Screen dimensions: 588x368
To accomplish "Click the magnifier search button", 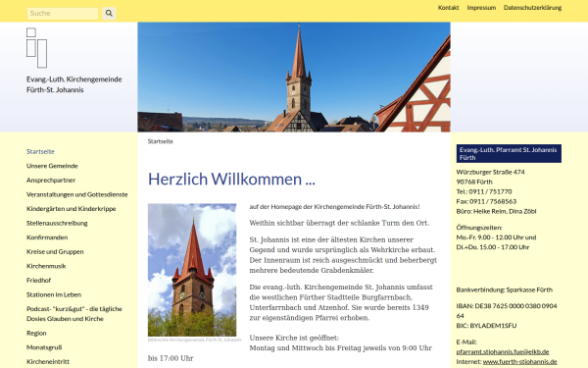I will [109, 13].
